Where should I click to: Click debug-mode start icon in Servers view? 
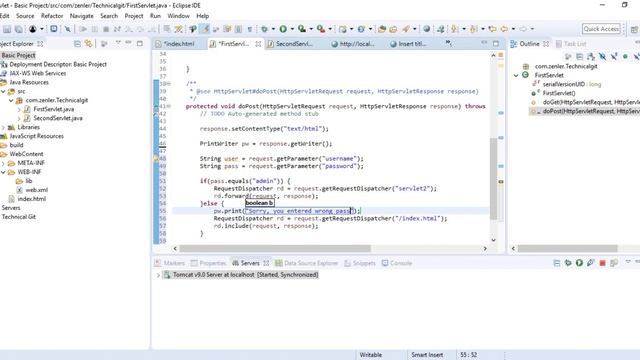coord(568,263)
